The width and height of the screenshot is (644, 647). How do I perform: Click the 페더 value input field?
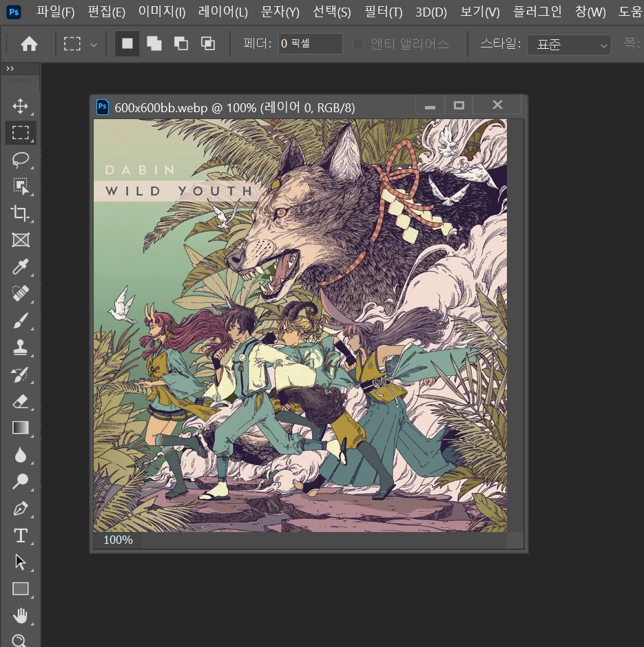tap(310, 44)
